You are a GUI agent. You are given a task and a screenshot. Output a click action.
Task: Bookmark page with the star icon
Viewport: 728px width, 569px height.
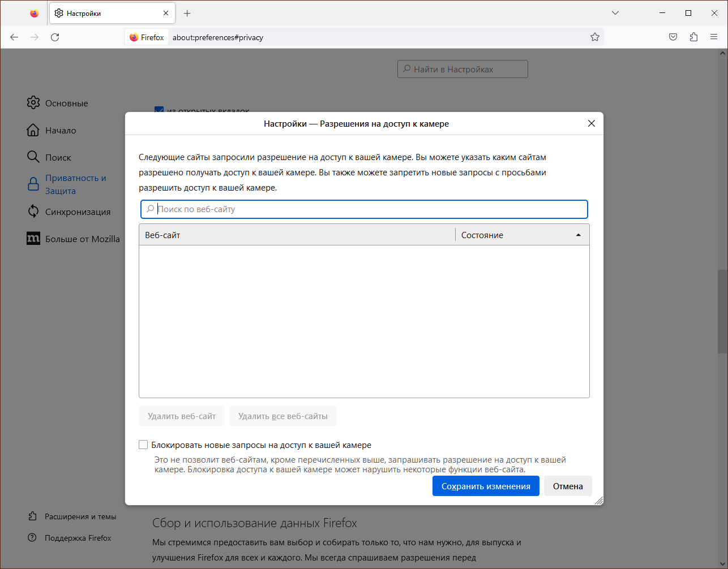point(594,37)
